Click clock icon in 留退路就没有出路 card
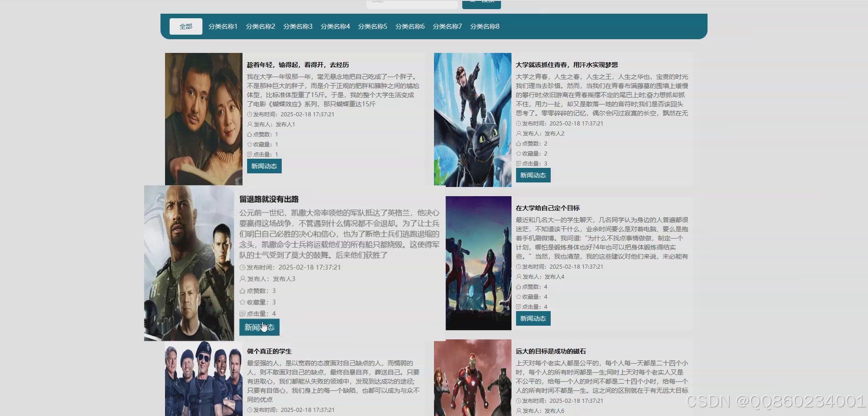Image resolution: width=868 pixels, height=416 pixels. [243, 268]
